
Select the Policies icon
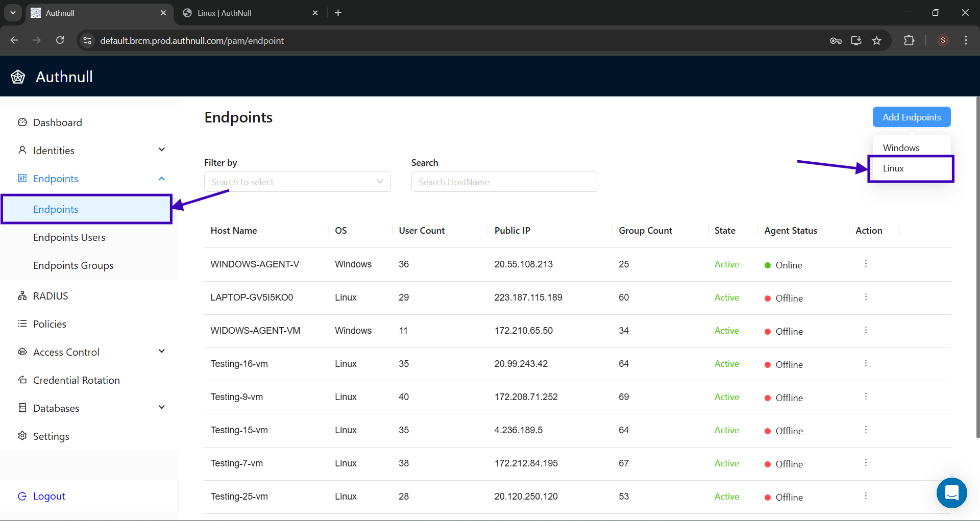[x=21, y=324]
